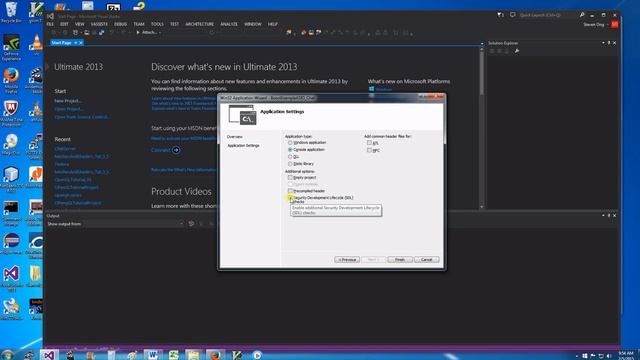Open the FILE menu
The width and height of the screenshot is (640, 360).
point(50,24)
